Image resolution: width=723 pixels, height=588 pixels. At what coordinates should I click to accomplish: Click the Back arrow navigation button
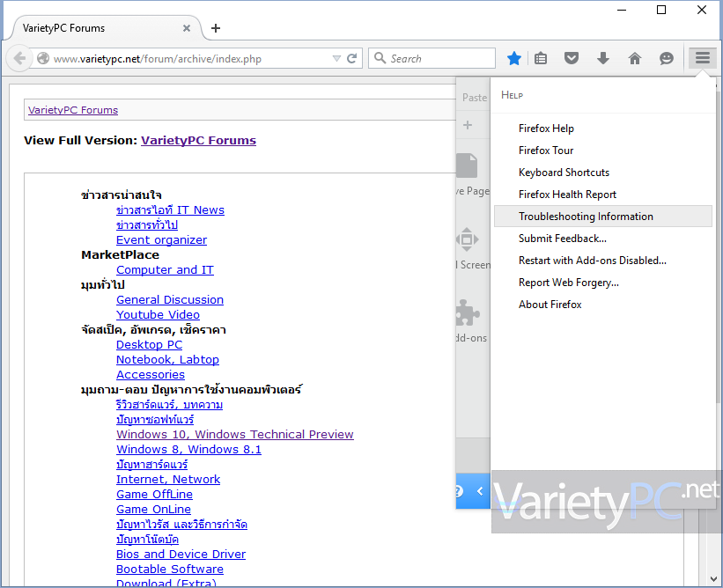18,58
